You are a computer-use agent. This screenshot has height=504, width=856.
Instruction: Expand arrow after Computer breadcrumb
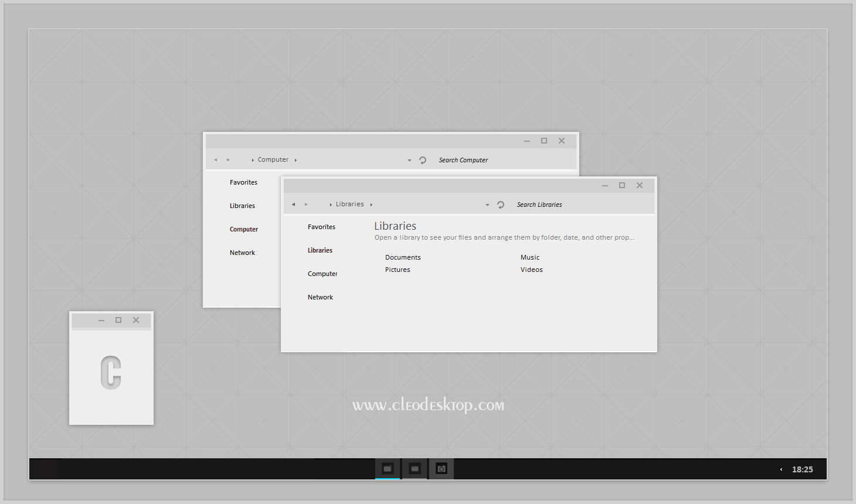295,160
